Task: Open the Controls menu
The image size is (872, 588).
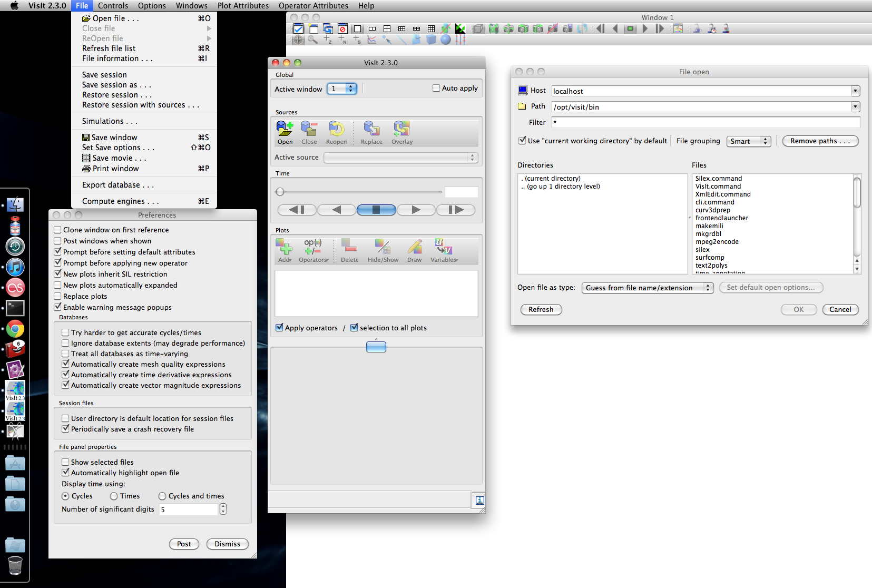Action: [113, 6]
